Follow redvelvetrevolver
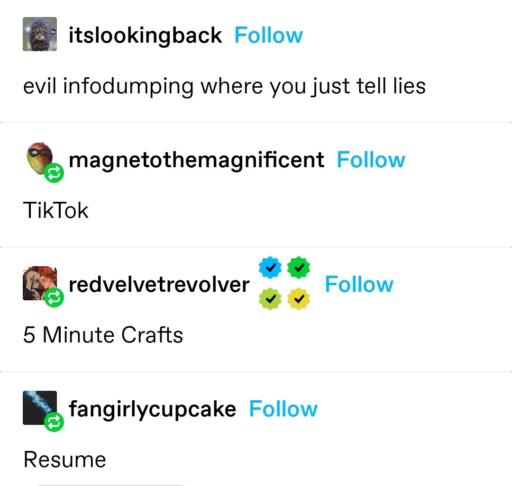The width and height of the screenshot is (512, 486). coord(359,284)
